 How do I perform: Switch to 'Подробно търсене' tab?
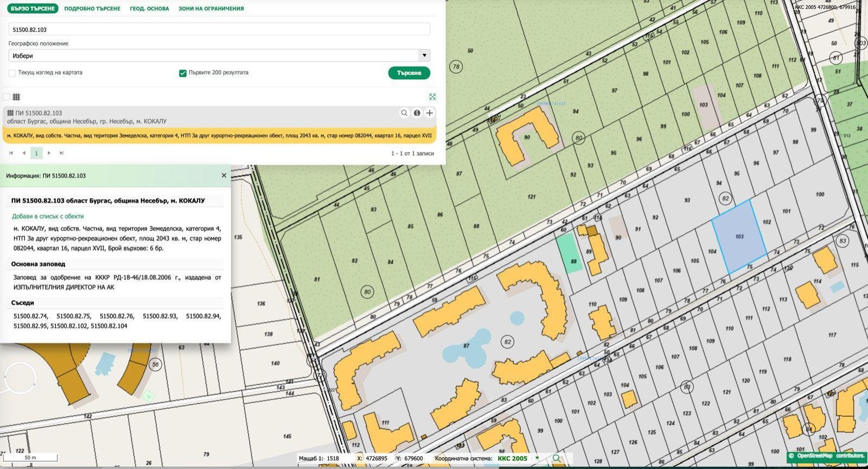coord(92,9)
